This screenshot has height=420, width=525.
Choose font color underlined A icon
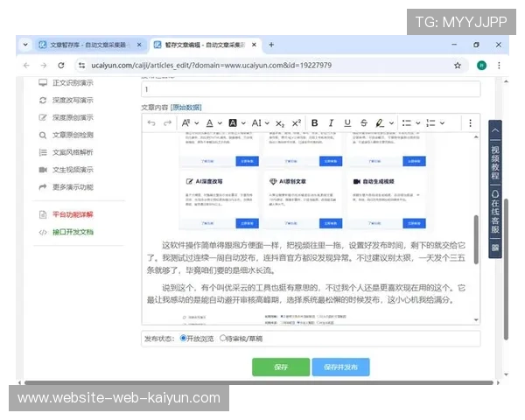(210, 123)
